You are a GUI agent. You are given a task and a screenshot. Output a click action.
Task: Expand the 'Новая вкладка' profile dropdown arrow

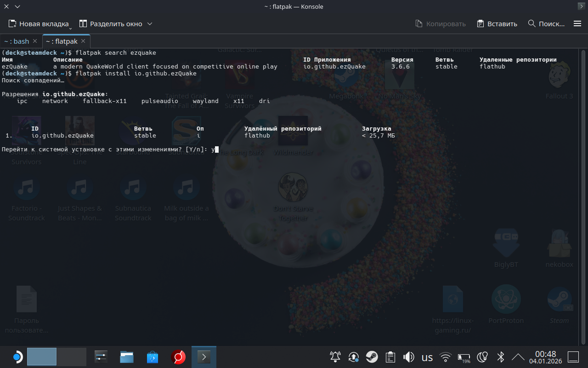[x=70, y=27]
